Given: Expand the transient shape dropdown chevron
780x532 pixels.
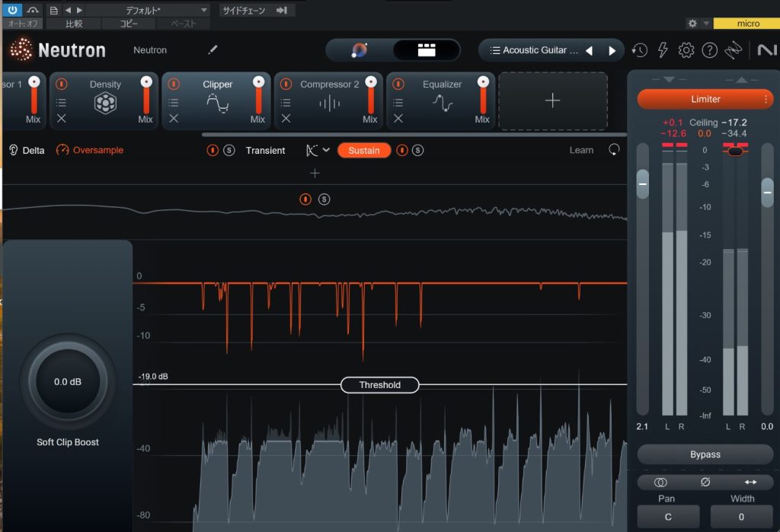Looking at the screenshot, I should (326, 150).
